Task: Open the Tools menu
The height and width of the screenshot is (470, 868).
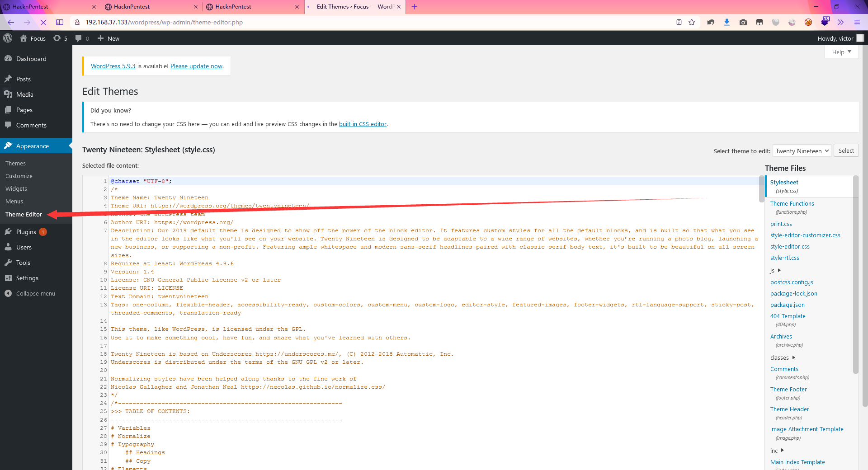Action: click(x=36, y=263)
